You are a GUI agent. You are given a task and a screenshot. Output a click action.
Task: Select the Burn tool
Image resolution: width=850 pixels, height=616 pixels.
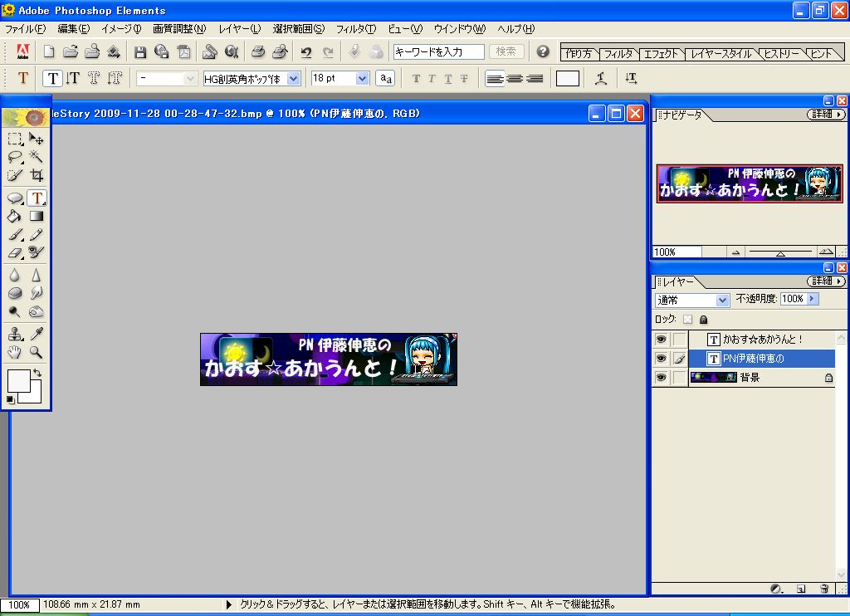pos(37,311)
